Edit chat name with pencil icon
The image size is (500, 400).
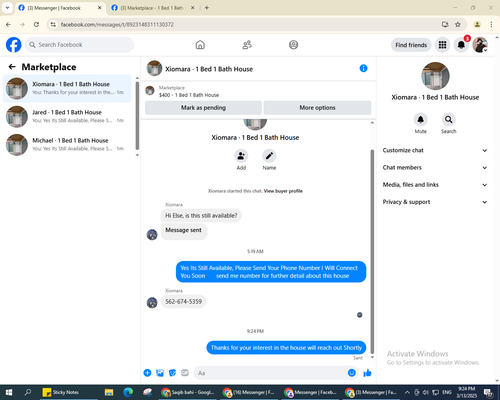(x=269, y=156)
